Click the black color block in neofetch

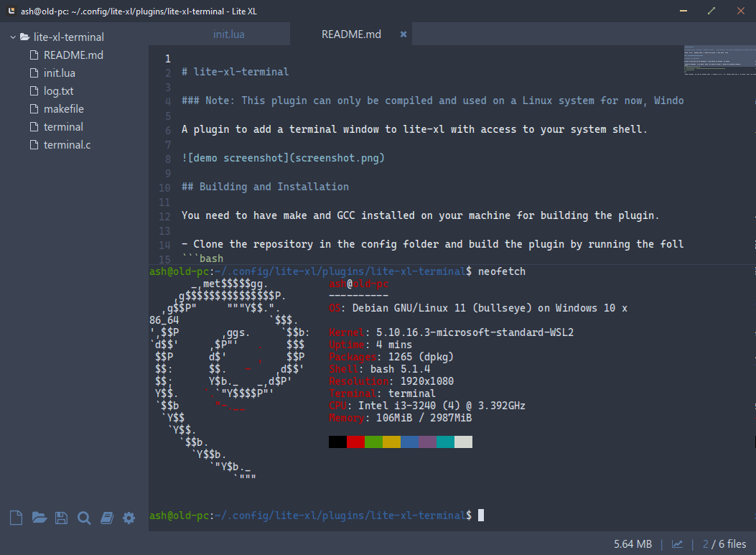[337, 442]
